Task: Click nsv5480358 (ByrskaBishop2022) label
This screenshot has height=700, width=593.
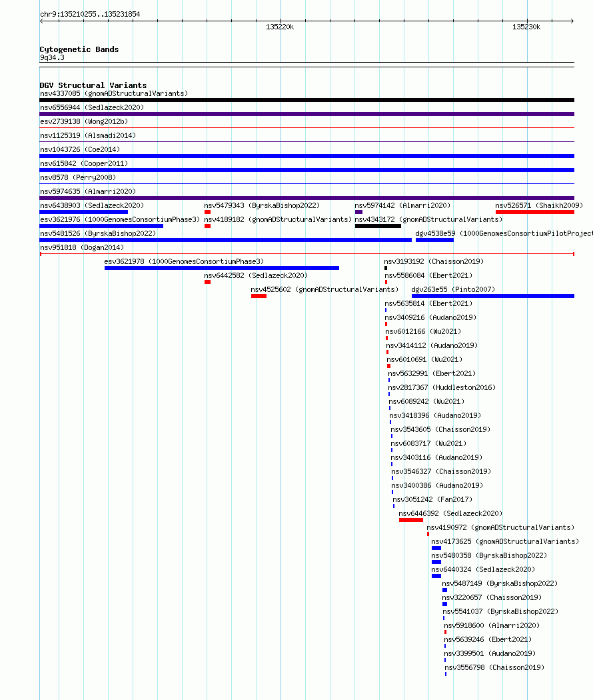Action: click(x=489, y=555)
